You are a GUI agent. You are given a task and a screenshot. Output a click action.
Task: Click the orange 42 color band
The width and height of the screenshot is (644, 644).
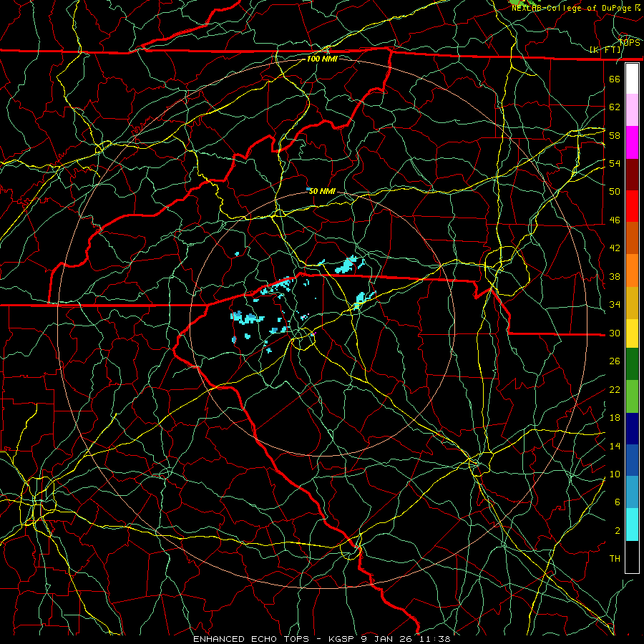point(633,270)
